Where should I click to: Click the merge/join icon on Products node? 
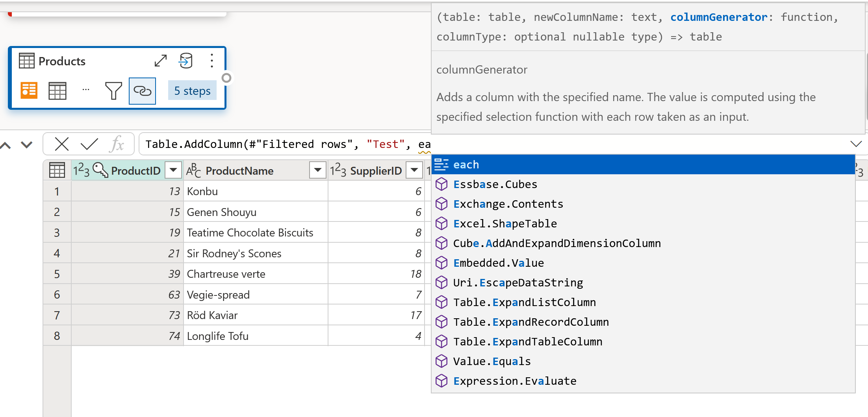142,90
